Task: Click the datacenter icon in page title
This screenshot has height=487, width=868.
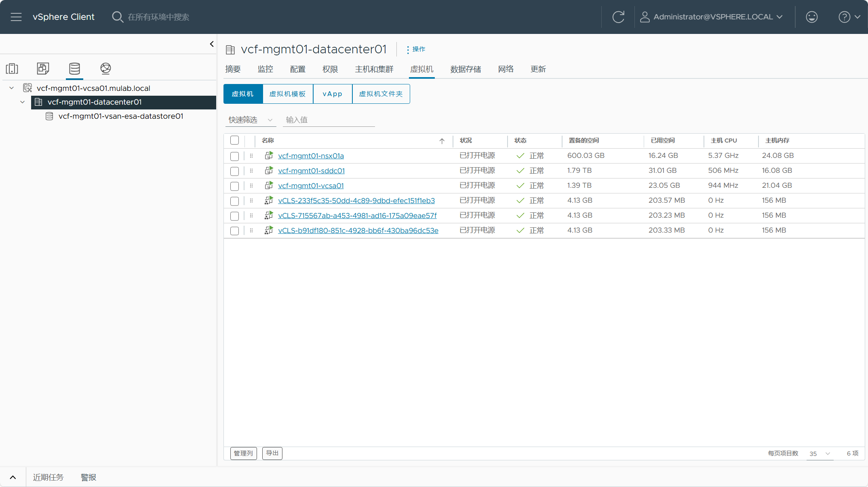Action: coord(230,50)
